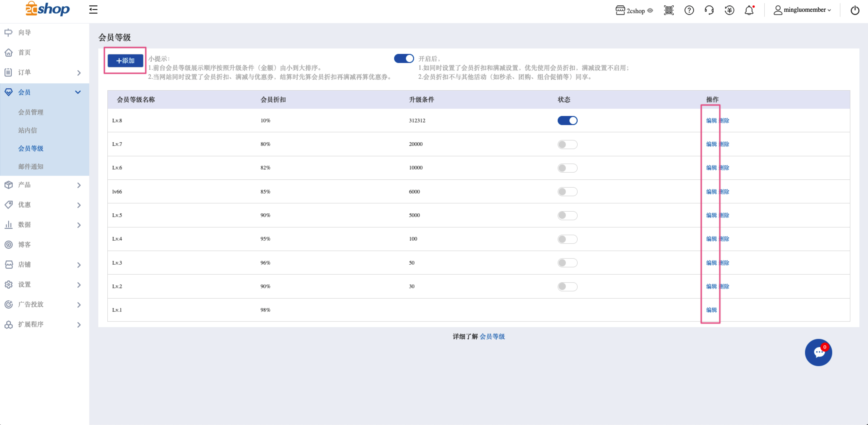Click 删除 for Lv.2 row
This screenshot has height=425, width=868.
tap(724, 287)
